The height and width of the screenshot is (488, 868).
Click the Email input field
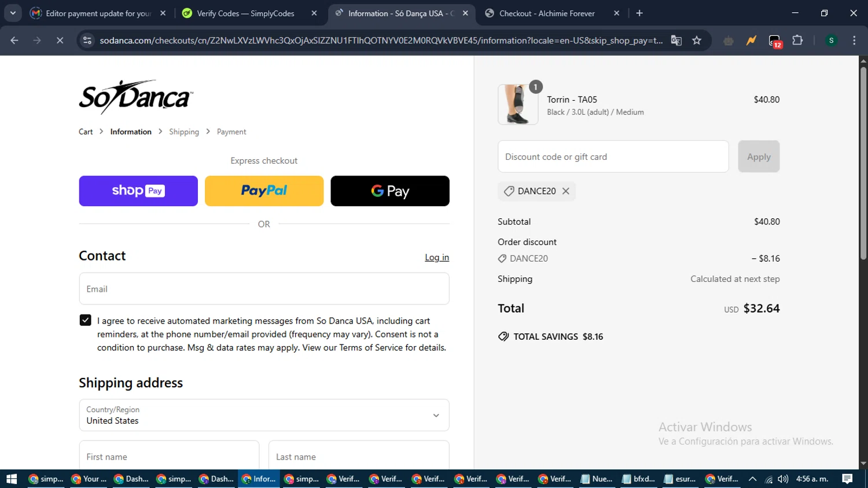coord(264,288)
